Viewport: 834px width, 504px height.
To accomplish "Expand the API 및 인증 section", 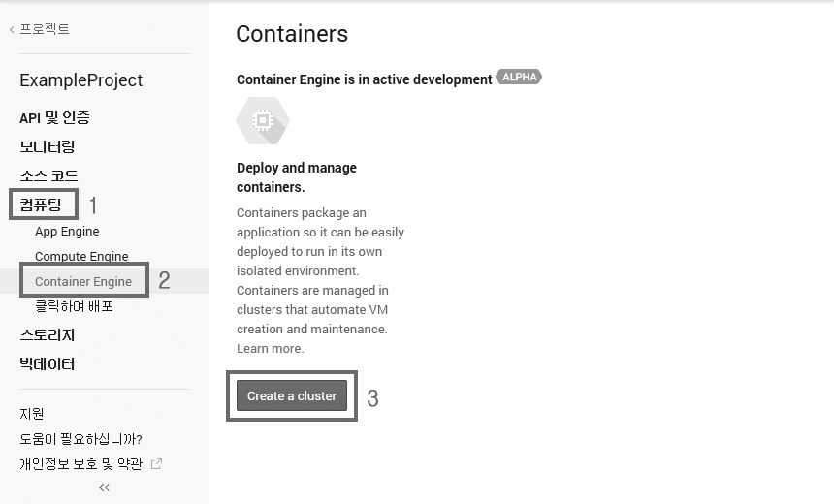I will [54, 117].
